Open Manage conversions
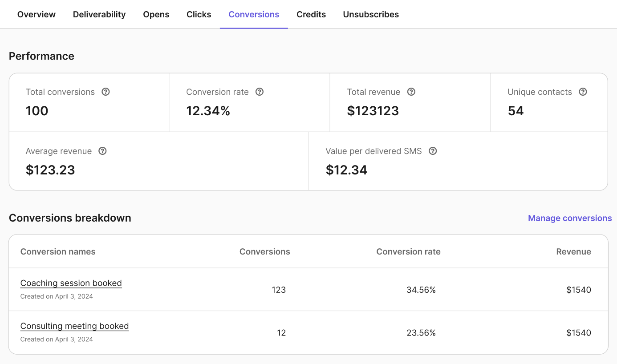 569,218
